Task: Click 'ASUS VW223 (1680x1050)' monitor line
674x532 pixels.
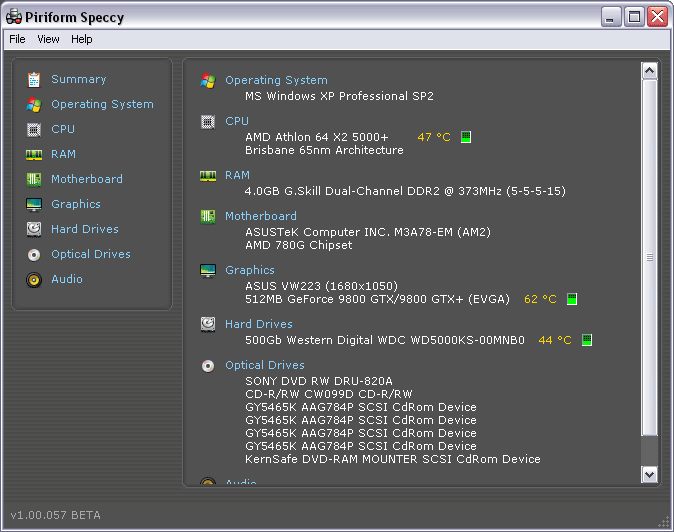Action: click(x=322, y=286)
